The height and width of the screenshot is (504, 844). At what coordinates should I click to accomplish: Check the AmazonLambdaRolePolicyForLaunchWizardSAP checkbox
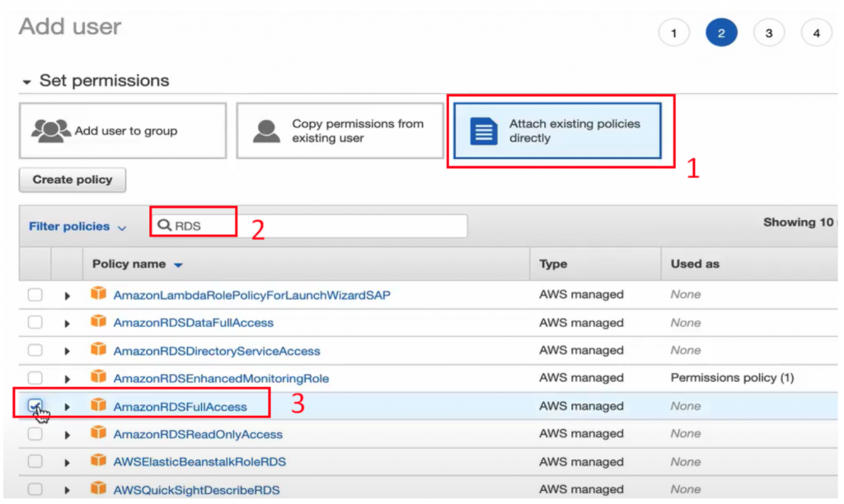(35, 295)
